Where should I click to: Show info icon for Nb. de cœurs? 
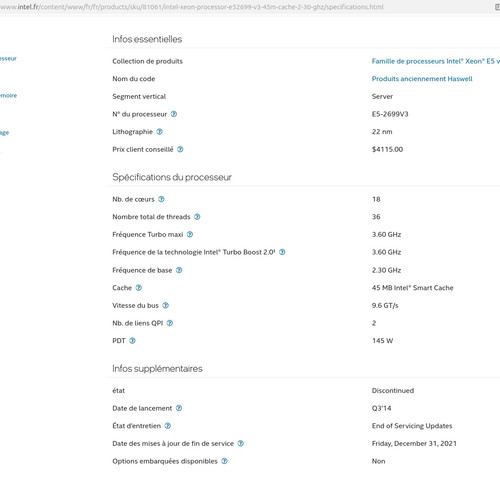pyautogui.click(x=161, y=199)
